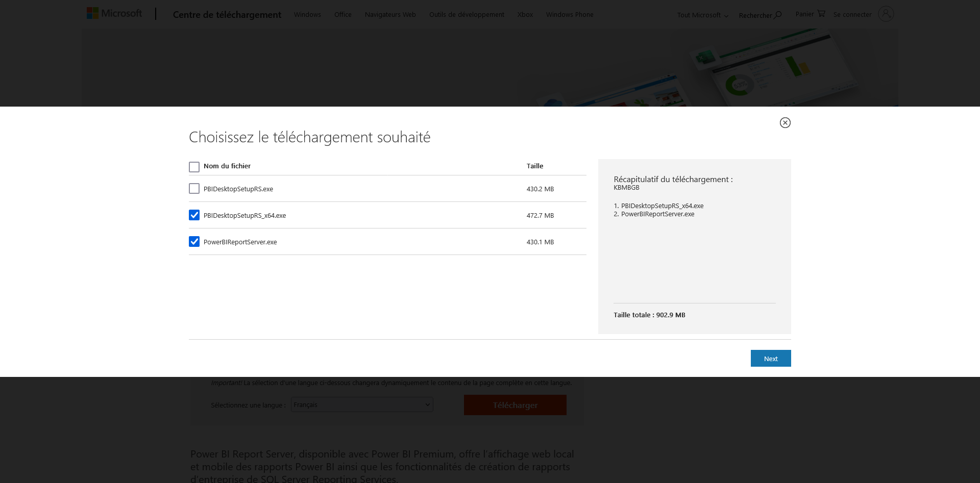Click the 430.2 MB size value
The height and width of the screenshot is (483, 980).
[x=540, y=189]
